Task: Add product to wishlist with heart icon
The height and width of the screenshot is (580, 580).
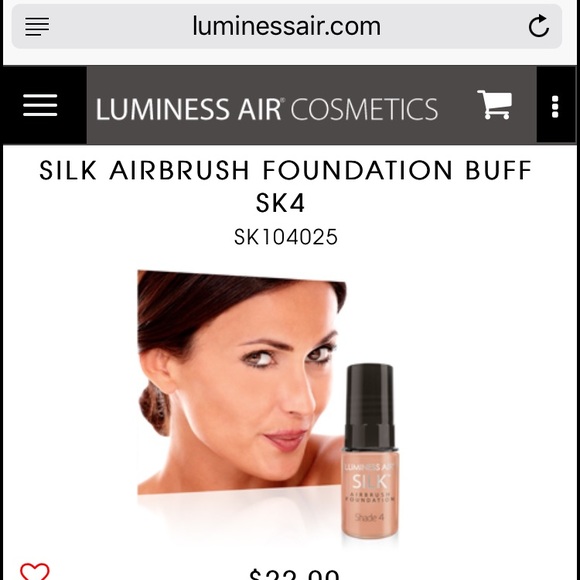Action: (x=34, y=571)
